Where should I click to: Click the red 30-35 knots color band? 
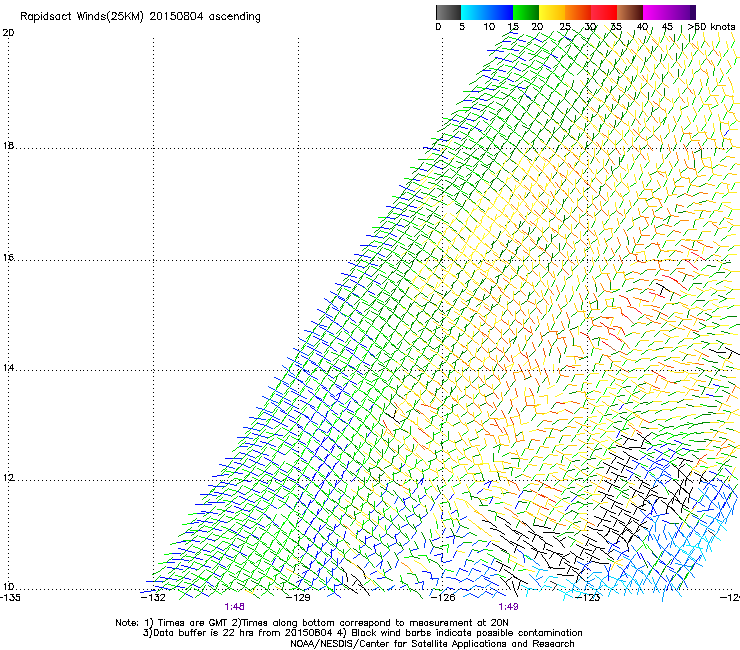[604, 12]
